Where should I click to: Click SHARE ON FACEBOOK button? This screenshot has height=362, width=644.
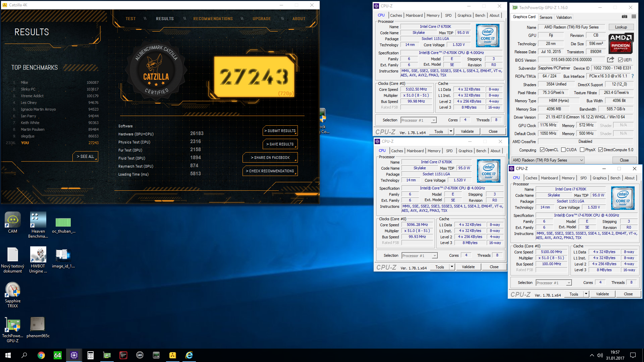click(270, 158)
